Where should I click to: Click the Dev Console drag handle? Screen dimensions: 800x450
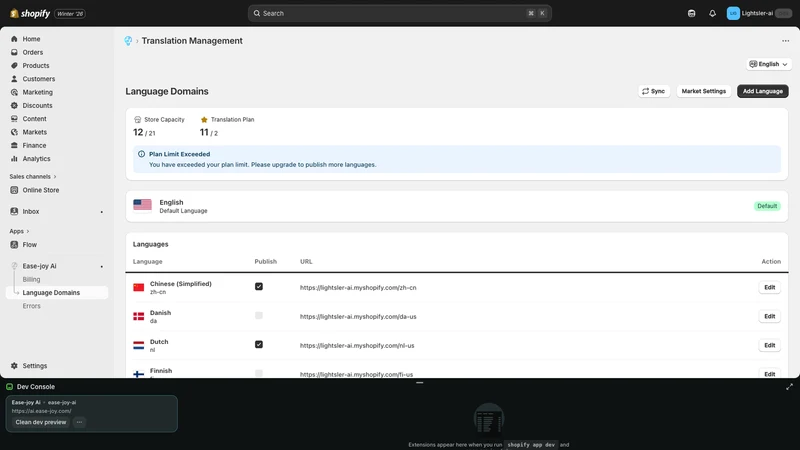pyautogui.click(x=419, y=383)
